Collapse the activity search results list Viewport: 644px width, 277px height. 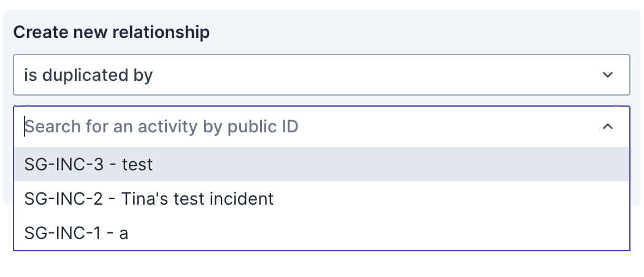(x=607, y=127)
